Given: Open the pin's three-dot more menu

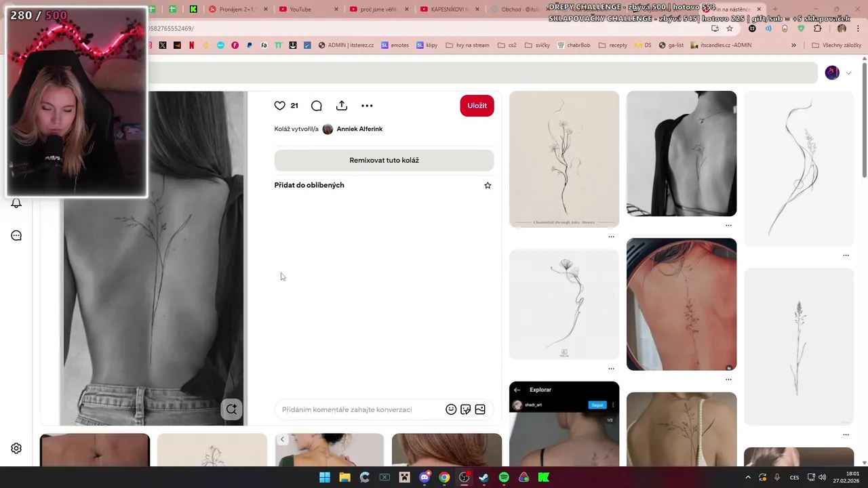Looking at the screenshot, I should [367, 106].
